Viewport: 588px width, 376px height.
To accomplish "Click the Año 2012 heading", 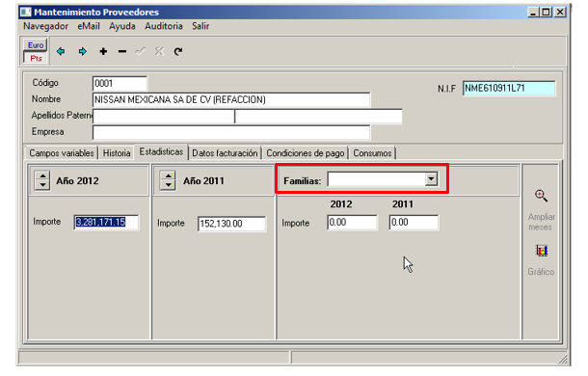I will pyautogui.click(x=78, y=181).
